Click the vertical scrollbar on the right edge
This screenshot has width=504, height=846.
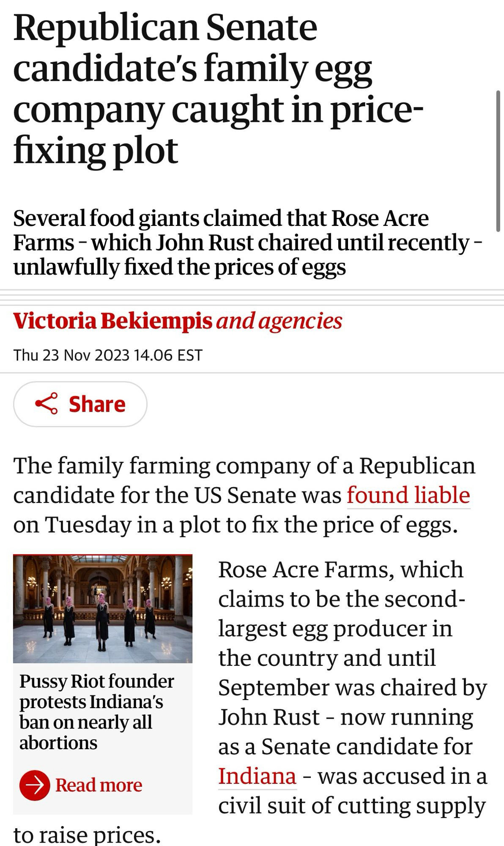click(x=499, y=161)
